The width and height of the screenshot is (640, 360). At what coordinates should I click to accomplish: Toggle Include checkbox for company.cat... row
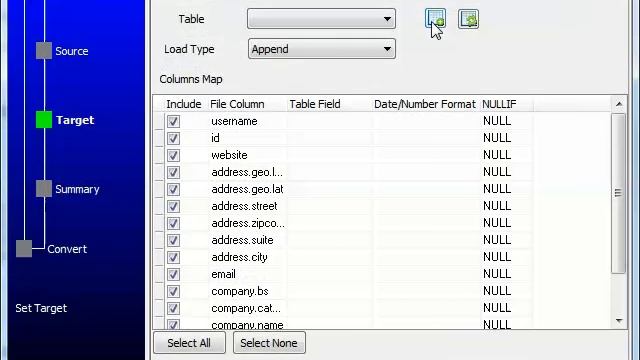point(173,309)
